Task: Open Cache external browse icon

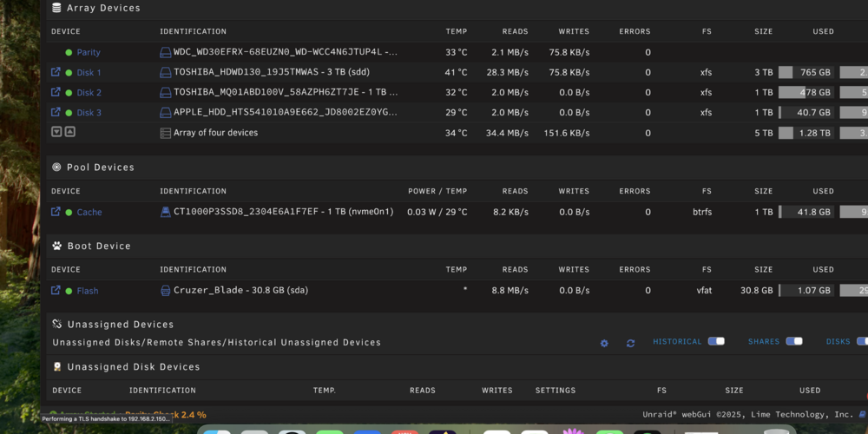Action: pyautogui.click(x=56, y=212)
